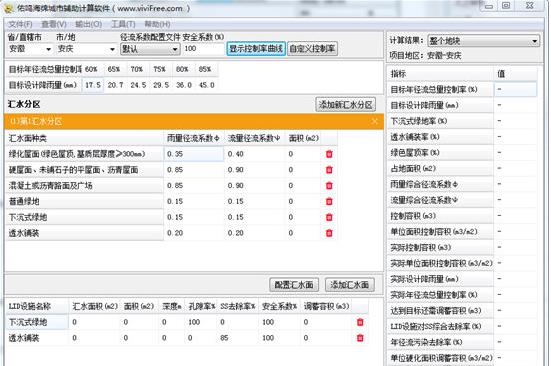The height and width of the screenshot is (366, 551).
Task: Close the 第1汇水分区 orange header
Action: tap(375, 122)
